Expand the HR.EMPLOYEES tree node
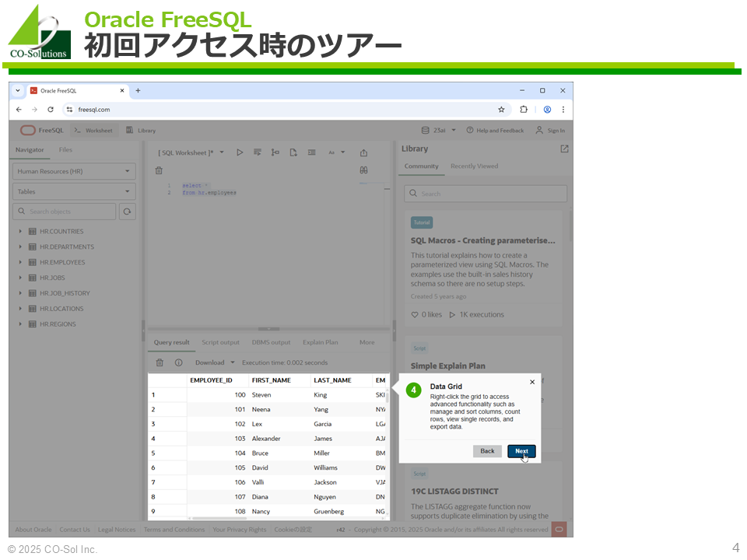 click(x=21, y=262)
